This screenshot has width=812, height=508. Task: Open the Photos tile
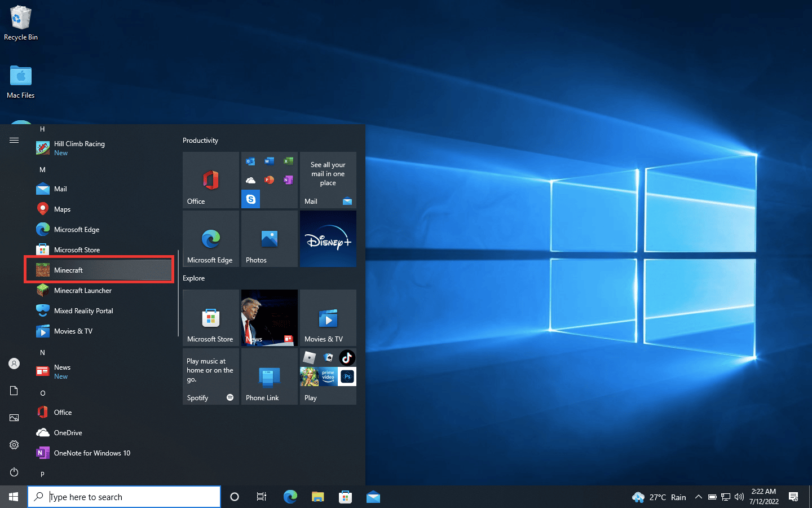pos(270,239)
